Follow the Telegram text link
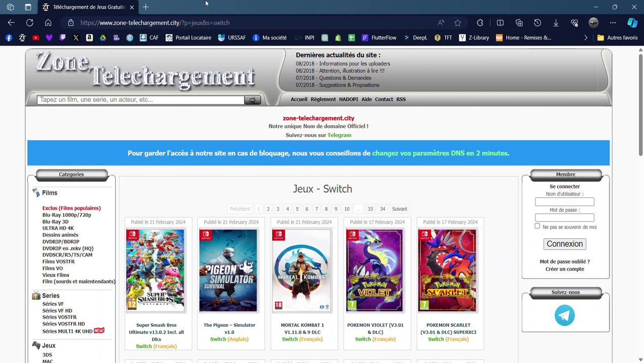644x363 pixels. (x=339, y=135)
